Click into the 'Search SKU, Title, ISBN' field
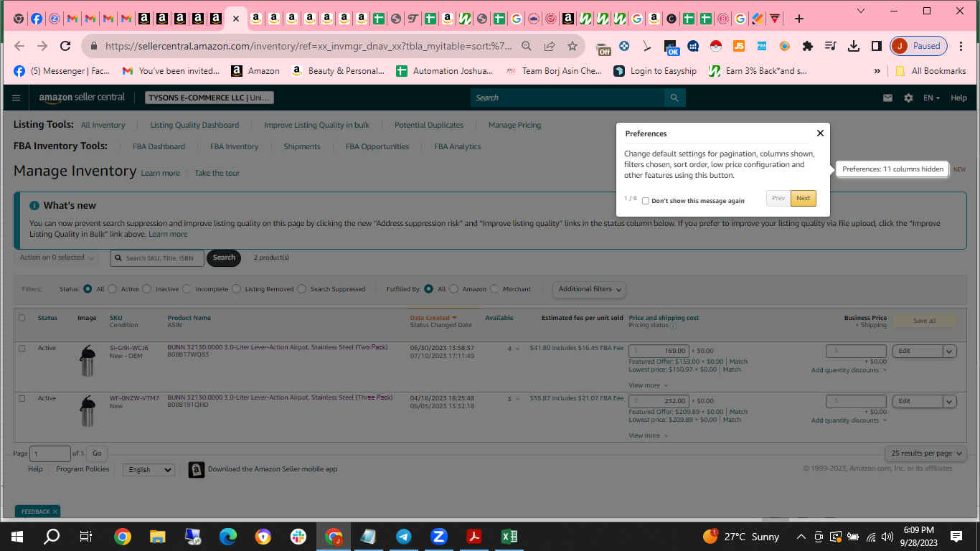The height and width of the screenshot is (551, 980). pyautogui.click(x=156, y=258)
